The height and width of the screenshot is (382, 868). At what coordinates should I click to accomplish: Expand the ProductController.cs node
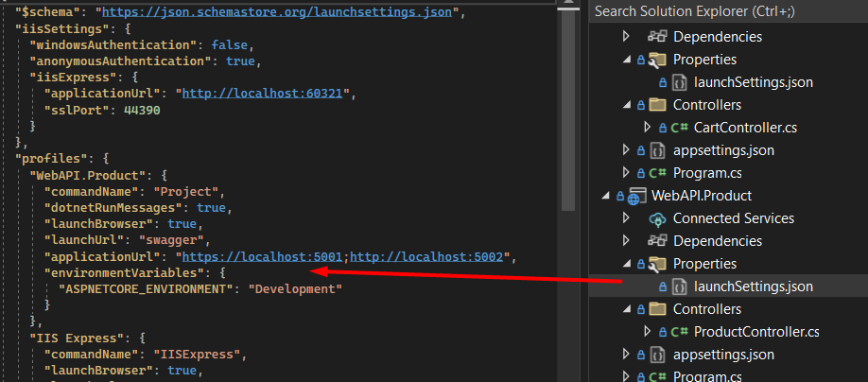click(x=648, y=332)
